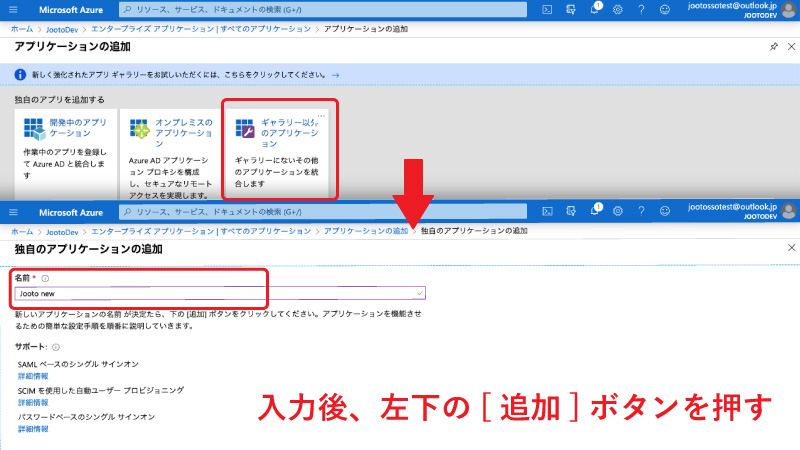Viewport: 800px width, 450px height.
Task: Click Microsoft Azure logo in lower header
Action: (71, 212)
